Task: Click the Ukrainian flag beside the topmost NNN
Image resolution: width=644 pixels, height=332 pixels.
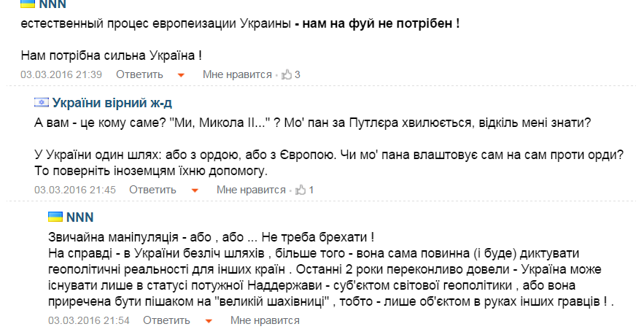Action: 28,4
